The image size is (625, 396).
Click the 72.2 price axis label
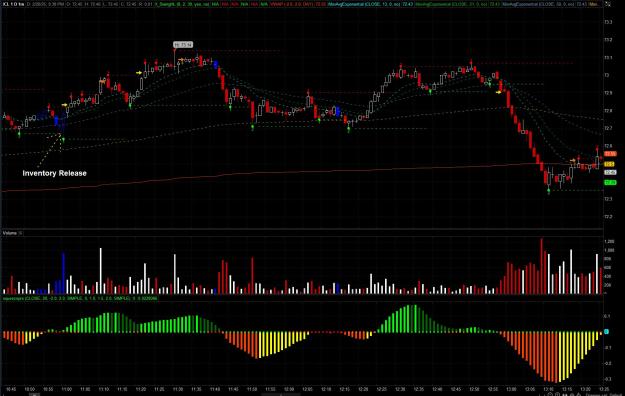608,217
